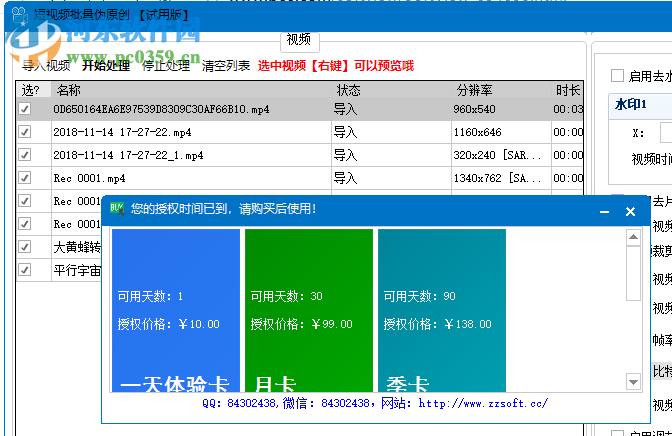The height and width of the screenshot is (436, 672).
Task: Stop processing with 停止处理
Action: coord(166,66)
